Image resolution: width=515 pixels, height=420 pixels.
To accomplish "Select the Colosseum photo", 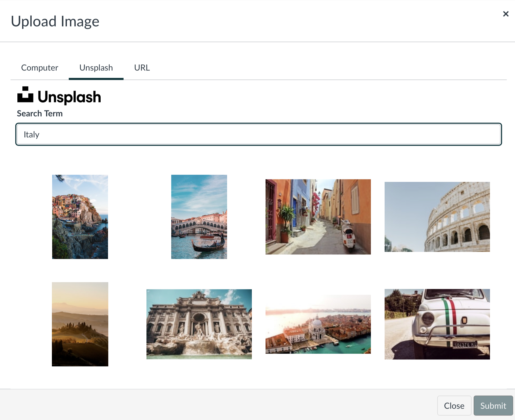I will (x=437, y=217).
